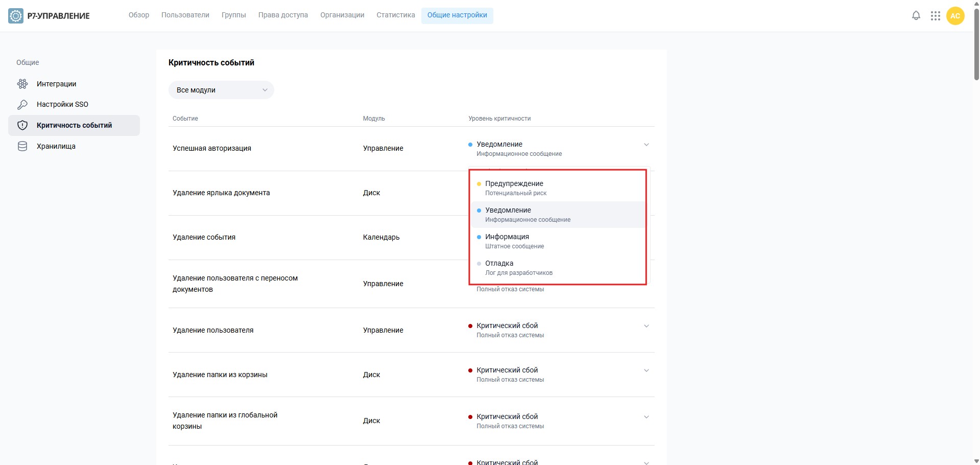The height and width of the screenshot is (465, 980).
Task: Click the Календарь module cell
Action: click(x=381, y=237)
